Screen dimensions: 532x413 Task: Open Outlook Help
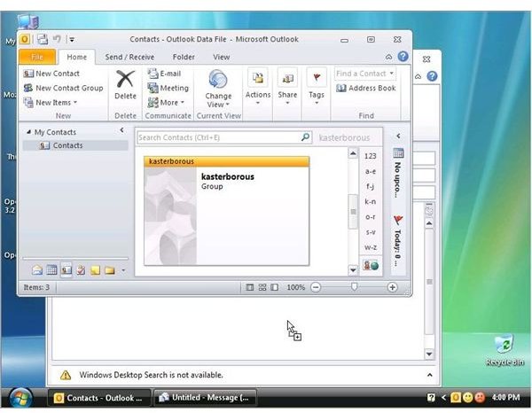click(x=403, y=56)
